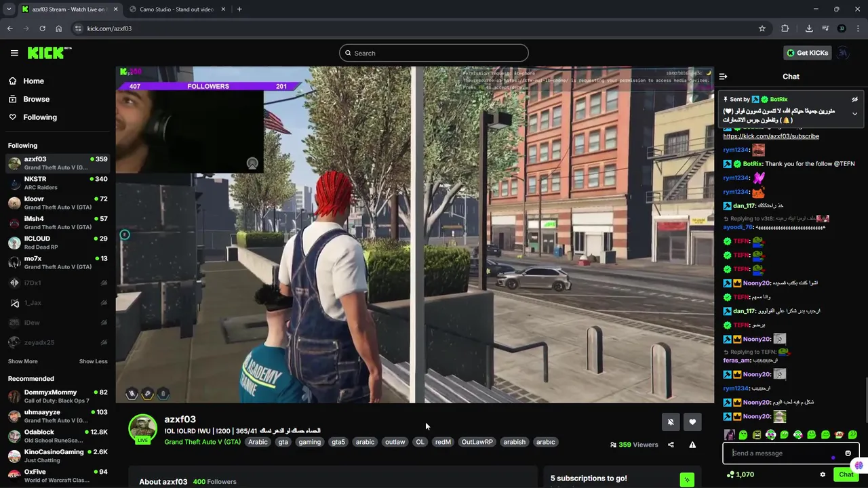Click the address bar URL kick.com/azxf03
This screenshot has width=868, height=488.
(109, 28)
